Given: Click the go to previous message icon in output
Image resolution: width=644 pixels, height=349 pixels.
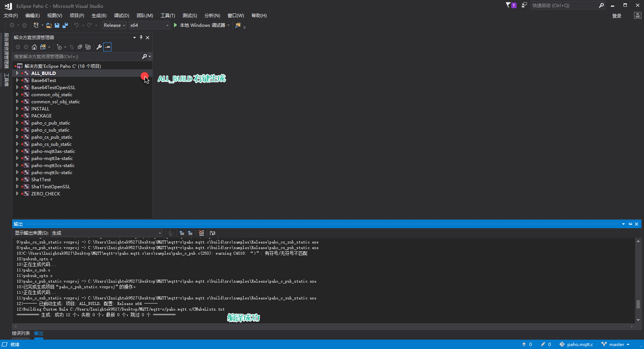Looking at the screenshot, I should (182, 233).
